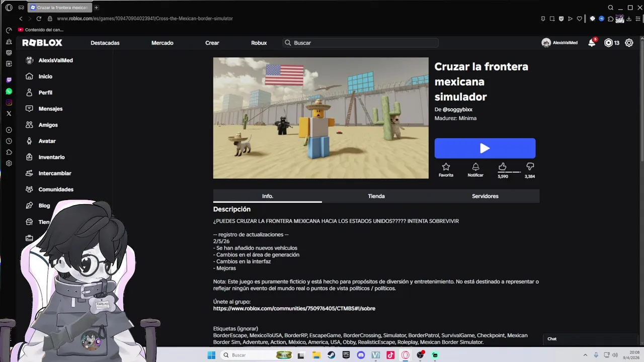Open the notifications bell in header
644x362 pixels.
(592, 43)
